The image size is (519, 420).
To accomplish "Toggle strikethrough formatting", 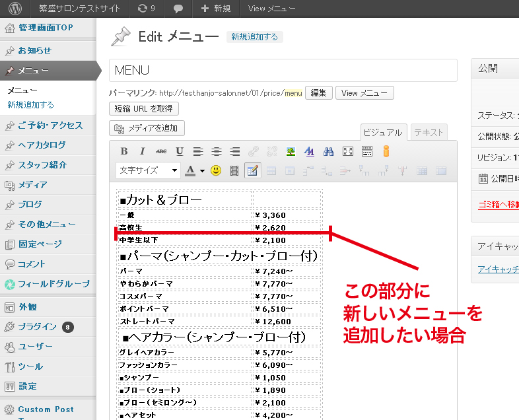I will (x=160, y=151).
